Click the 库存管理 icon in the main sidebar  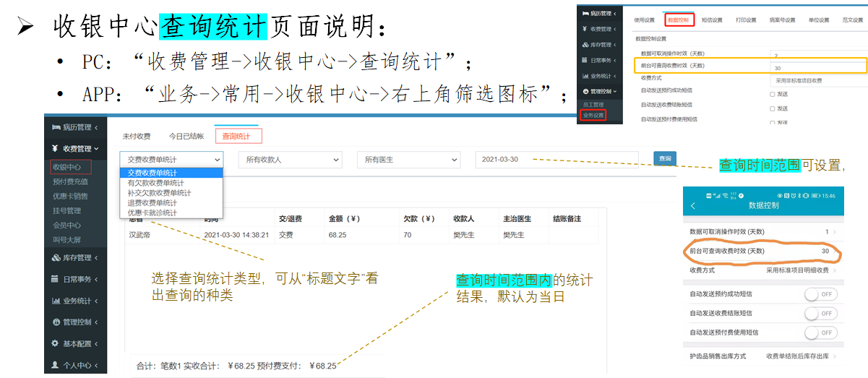tap(56, 257)
